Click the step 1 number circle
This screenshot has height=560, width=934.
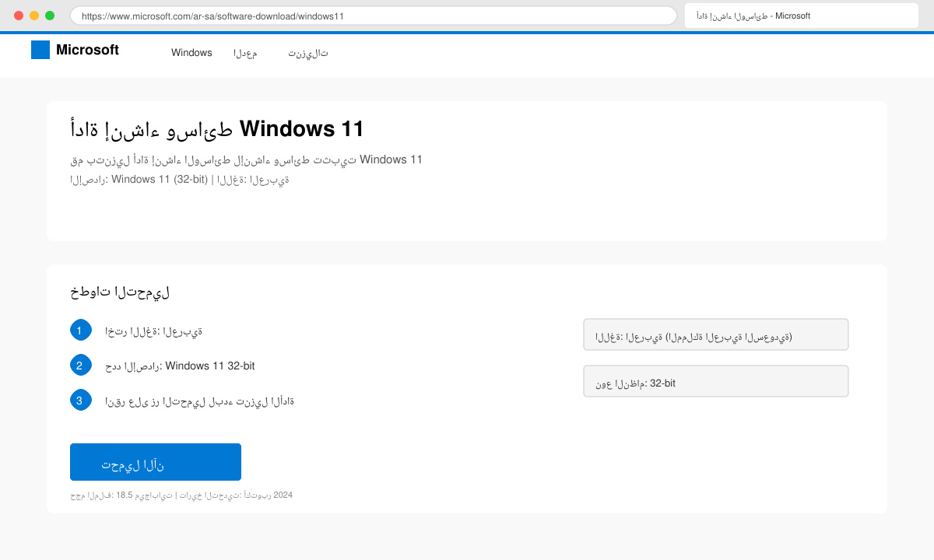click(81, 330)
